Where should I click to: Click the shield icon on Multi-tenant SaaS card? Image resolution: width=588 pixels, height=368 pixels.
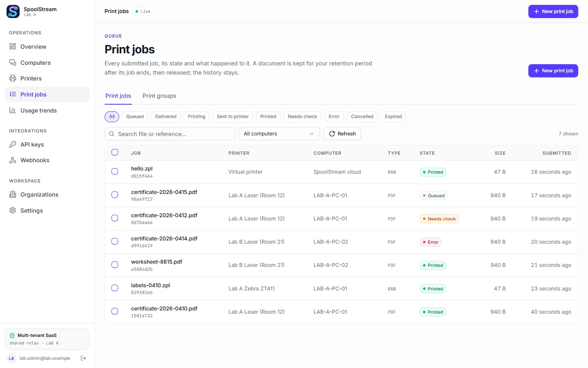[x=12, y=335]
